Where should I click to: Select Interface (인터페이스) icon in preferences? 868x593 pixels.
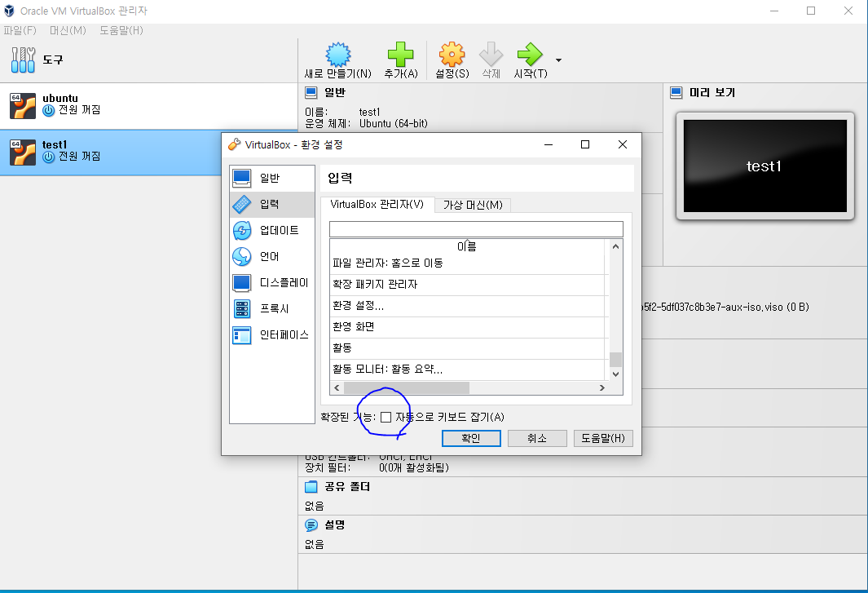pos(242,334)
